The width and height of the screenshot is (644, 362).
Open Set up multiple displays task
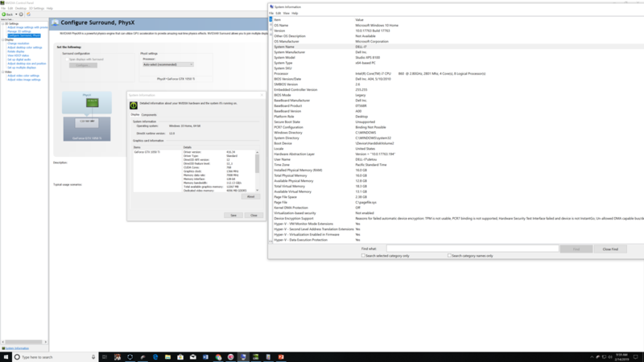pos(22,68)
